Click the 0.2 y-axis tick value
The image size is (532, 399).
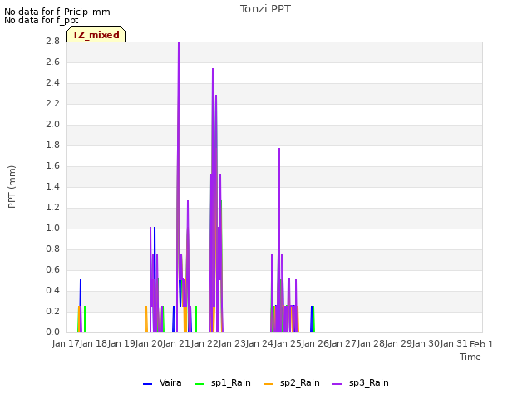click(52, 312)
